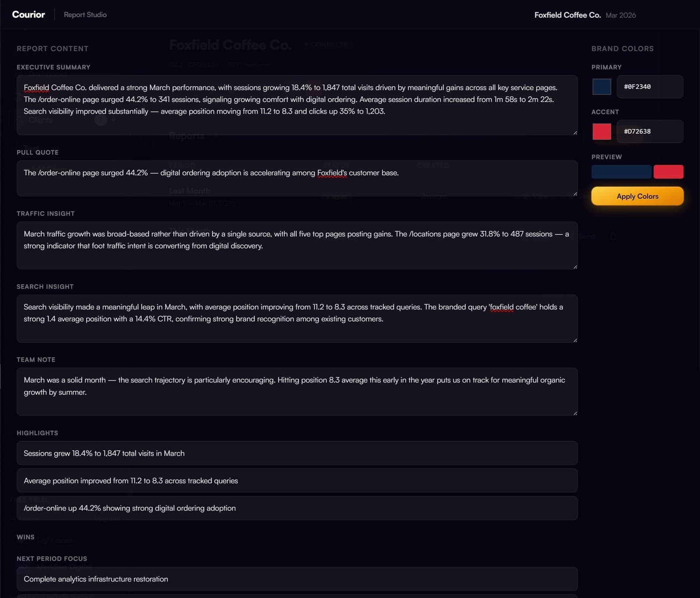Edit the Traffic Insight text area
Viewport: 700px width, 598px height.
pyautogui.click(x=297, y=245)
